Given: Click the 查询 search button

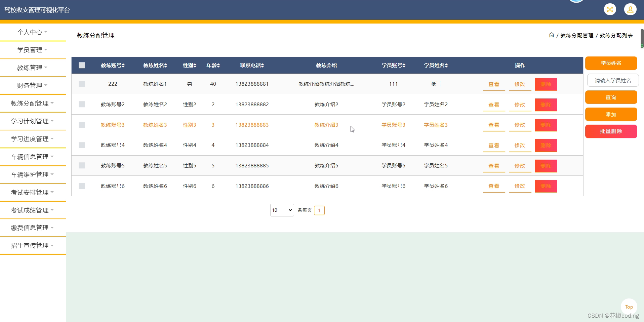Looking at the screenshot, I should (611, 97).
